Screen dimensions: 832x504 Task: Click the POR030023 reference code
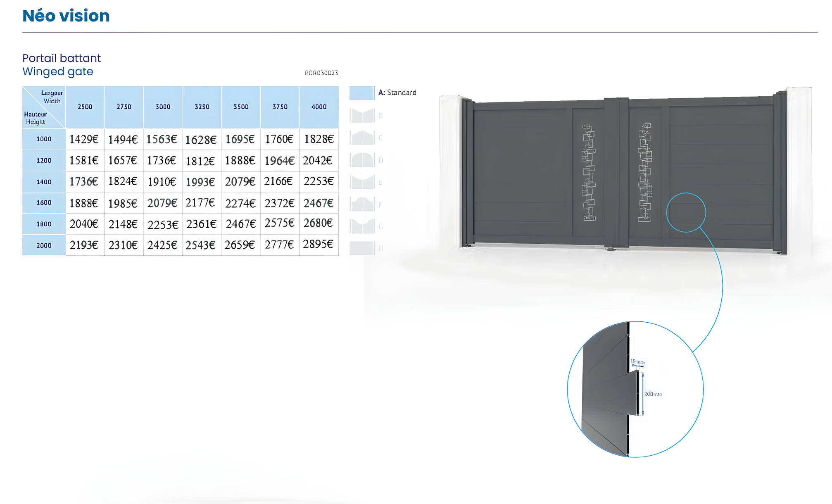321,73
